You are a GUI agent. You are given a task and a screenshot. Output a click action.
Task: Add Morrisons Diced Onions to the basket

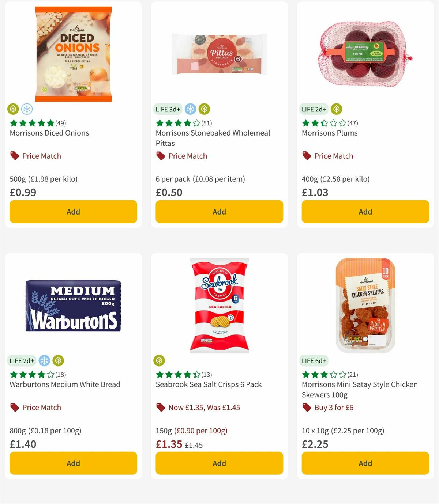click(73, 212)
